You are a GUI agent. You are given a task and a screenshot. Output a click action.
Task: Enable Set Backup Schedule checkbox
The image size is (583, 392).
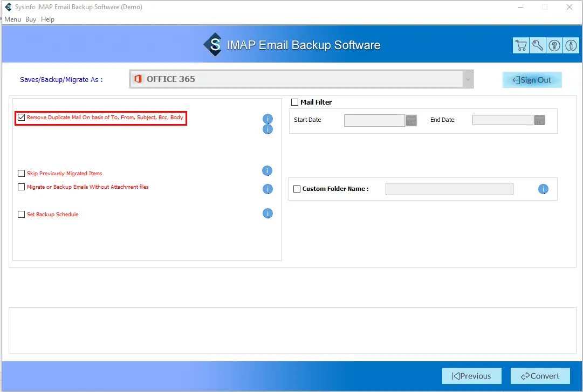coord(22,215)
